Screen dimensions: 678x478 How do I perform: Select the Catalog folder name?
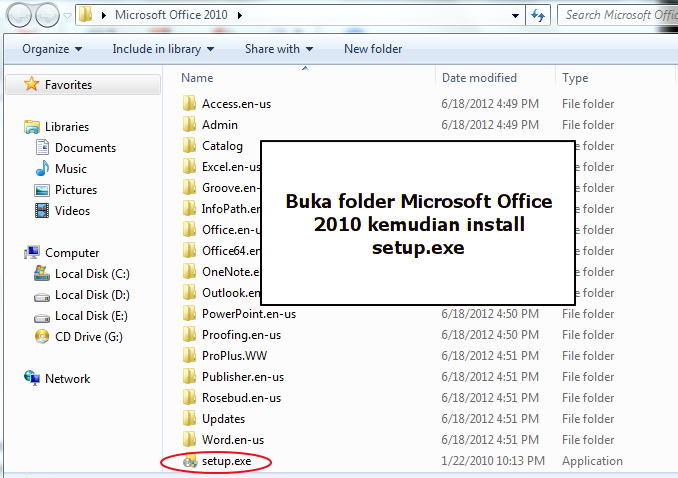(x=222, y=146)
